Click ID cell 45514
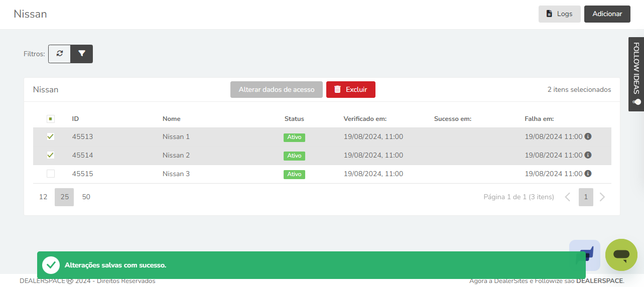This screenshot has width=644, height=287. click(83, 155)
